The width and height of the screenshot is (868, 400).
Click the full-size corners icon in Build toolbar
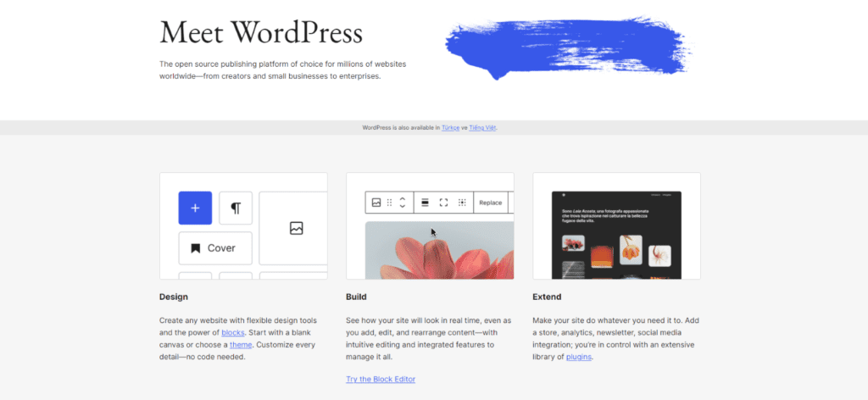(443, 203)
